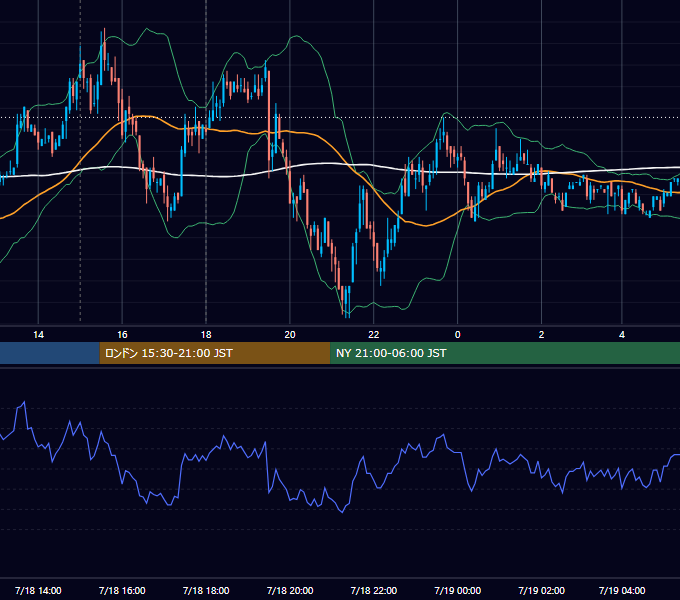Click the '7/18 14:00' time label
Viewport: 680px width, 600px height.
38,590
